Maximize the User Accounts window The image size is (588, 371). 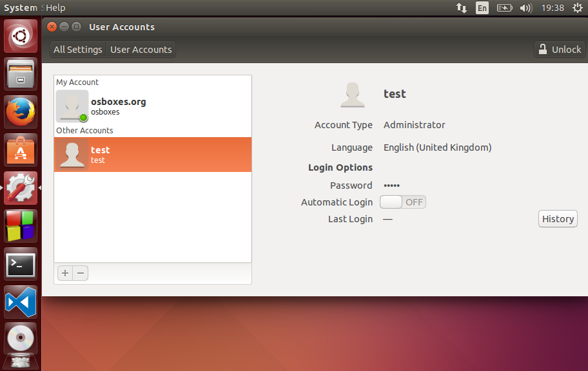pyautogui.click(x=76, y=26)
